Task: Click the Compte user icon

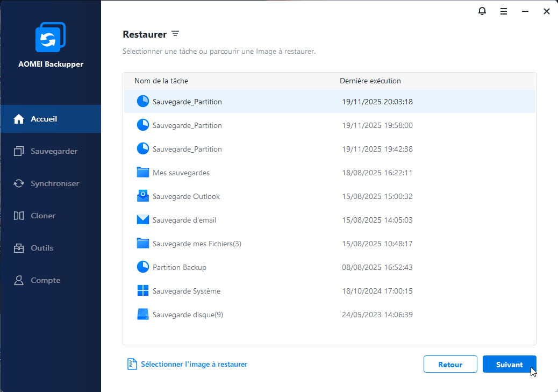Action: coord(19,280)
